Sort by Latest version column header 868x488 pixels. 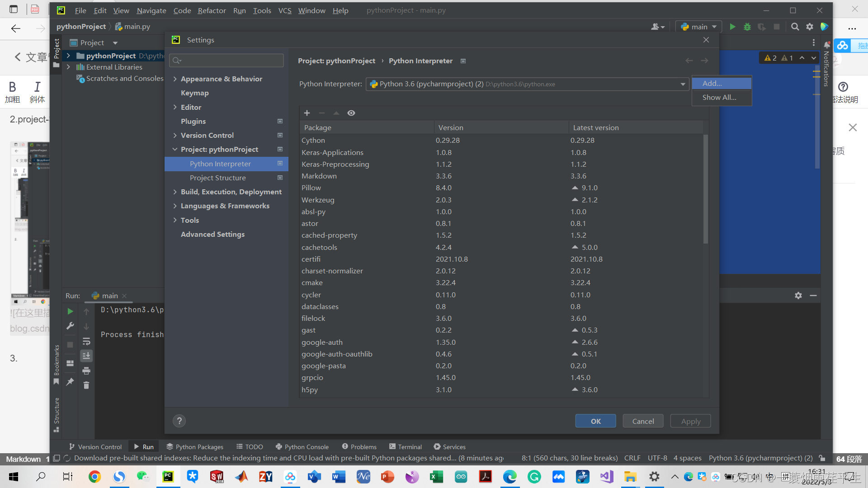click(x=636, y=128)
